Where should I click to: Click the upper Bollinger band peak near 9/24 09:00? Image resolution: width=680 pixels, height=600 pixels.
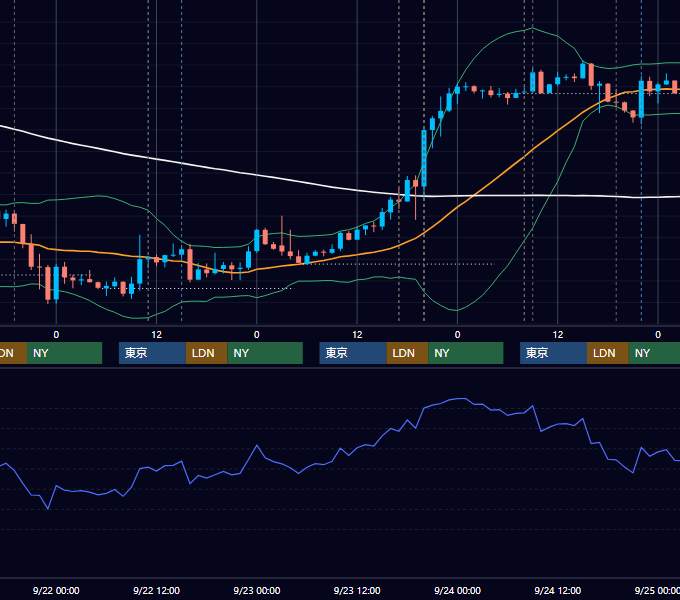[533, 28]
